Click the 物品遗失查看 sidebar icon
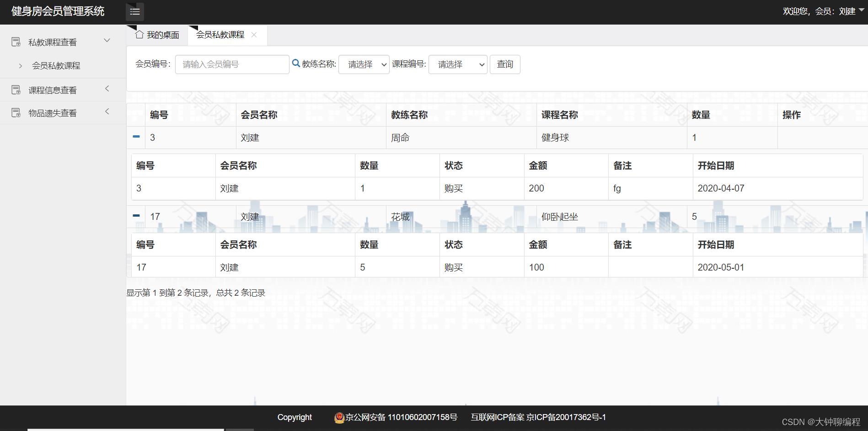Image resolution: width=868 pixels, height=431 pixels. tap(16, 112)
